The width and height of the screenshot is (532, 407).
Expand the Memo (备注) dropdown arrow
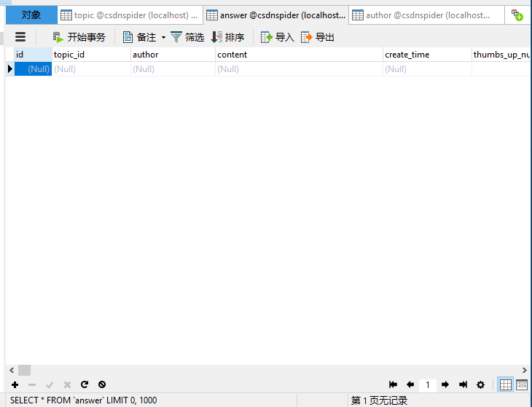(x=163, y=37)
